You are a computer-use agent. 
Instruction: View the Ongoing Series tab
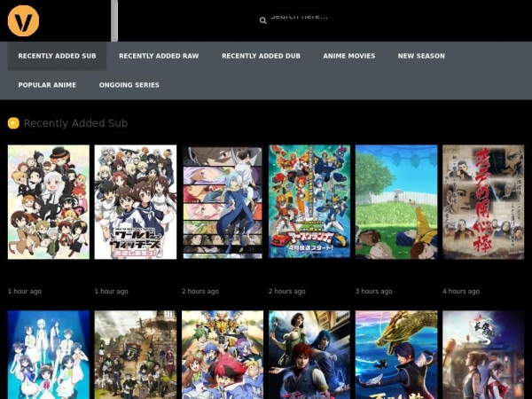point(129,85)
